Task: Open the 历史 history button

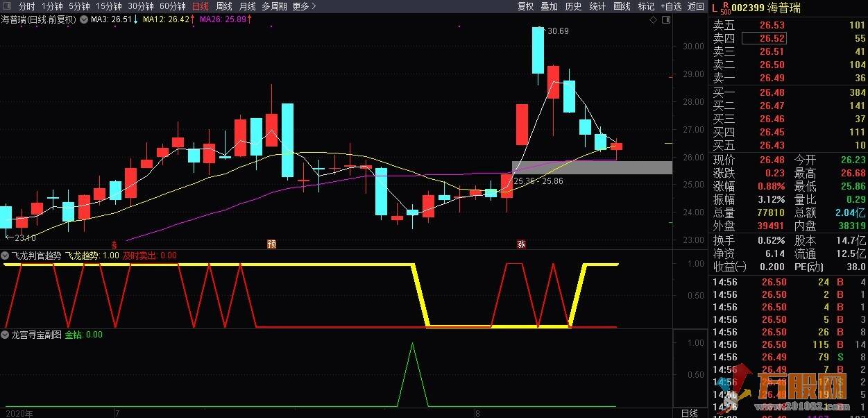Action: click(x=573, y=6)
